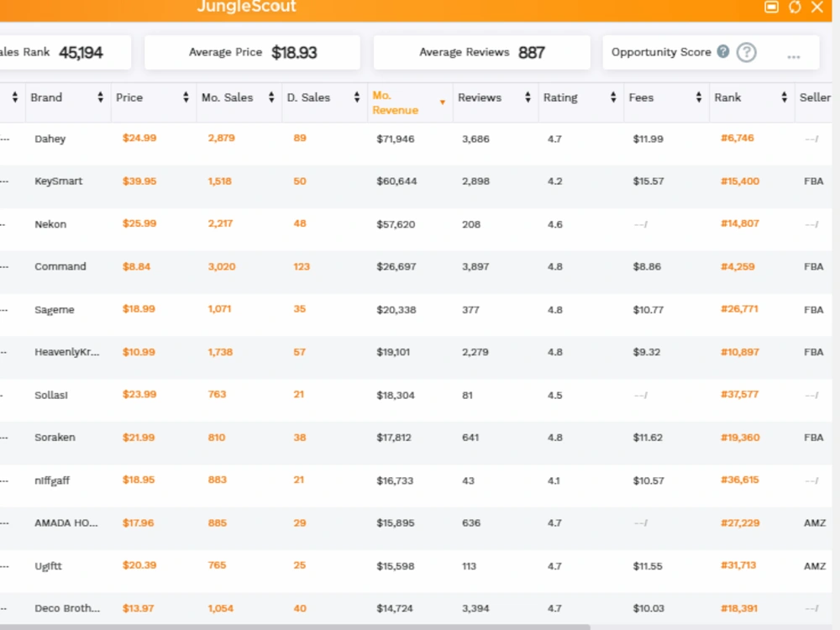The width and height of the screenshot is (840, 630).
Task: Click Ugiftt price $20.39
Action: [139, 565]
